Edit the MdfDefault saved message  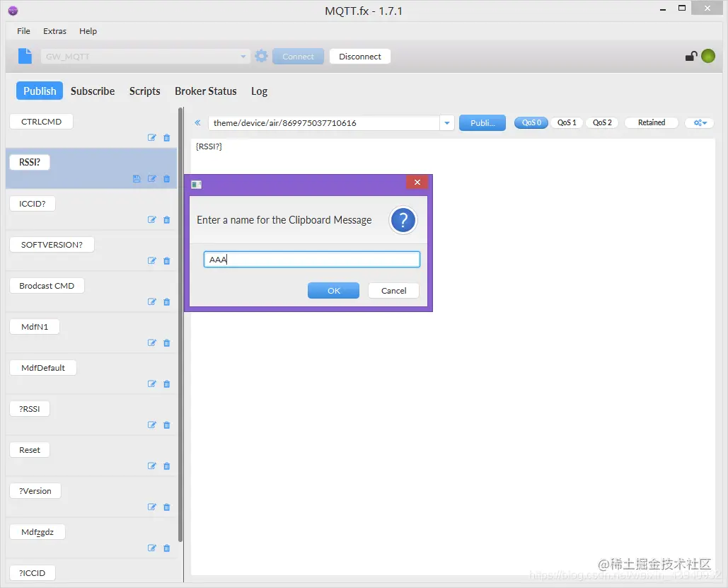[x=152, y=384]
